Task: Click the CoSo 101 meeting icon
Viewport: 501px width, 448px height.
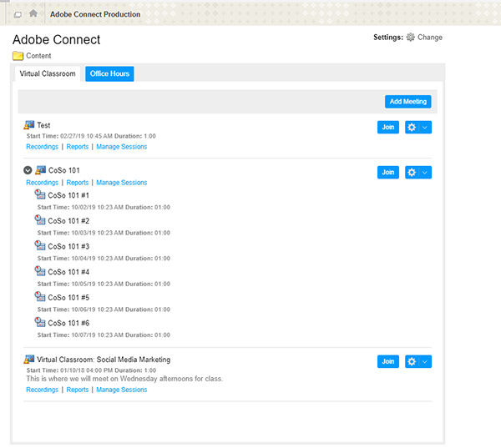Action: pyautogui.click(x=40, y=170)
